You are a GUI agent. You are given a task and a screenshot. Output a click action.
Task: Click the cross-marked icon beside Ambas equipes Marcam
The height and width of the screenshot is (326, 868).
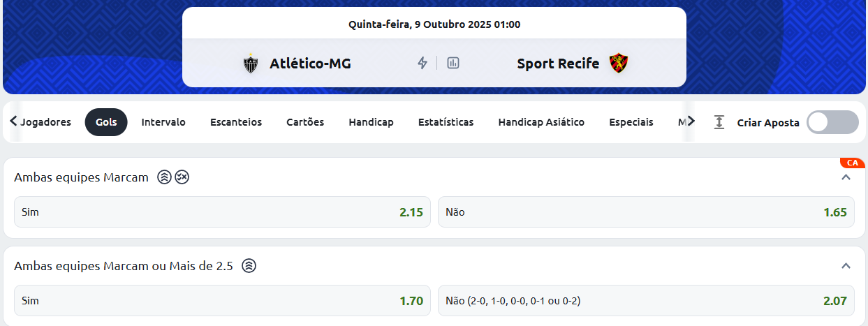[x=182, y=177]
